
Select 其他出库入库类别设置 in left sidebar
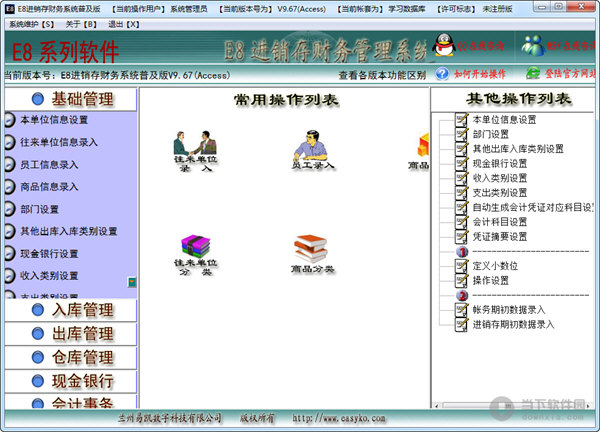pyautogui.click(x=68, y=231)
